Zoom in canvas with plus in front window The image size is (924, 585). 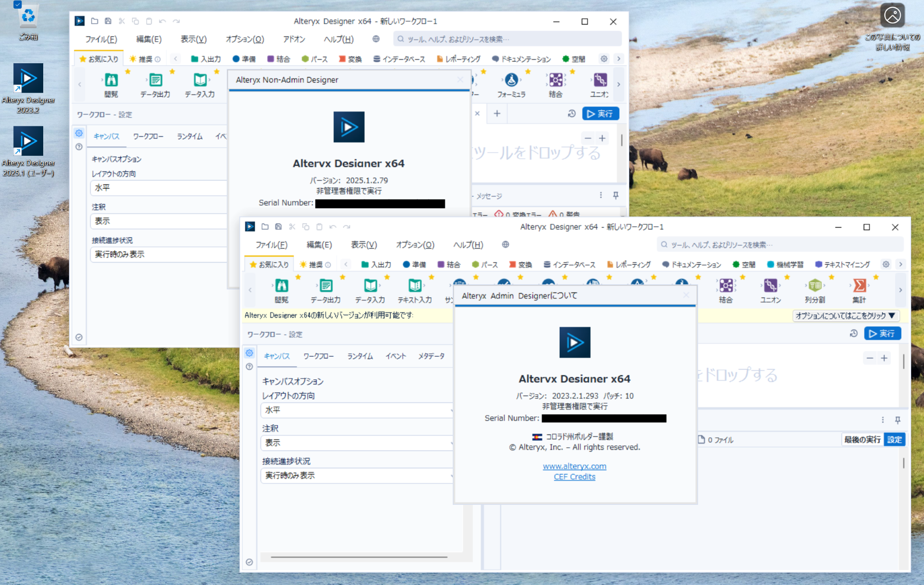884,358
